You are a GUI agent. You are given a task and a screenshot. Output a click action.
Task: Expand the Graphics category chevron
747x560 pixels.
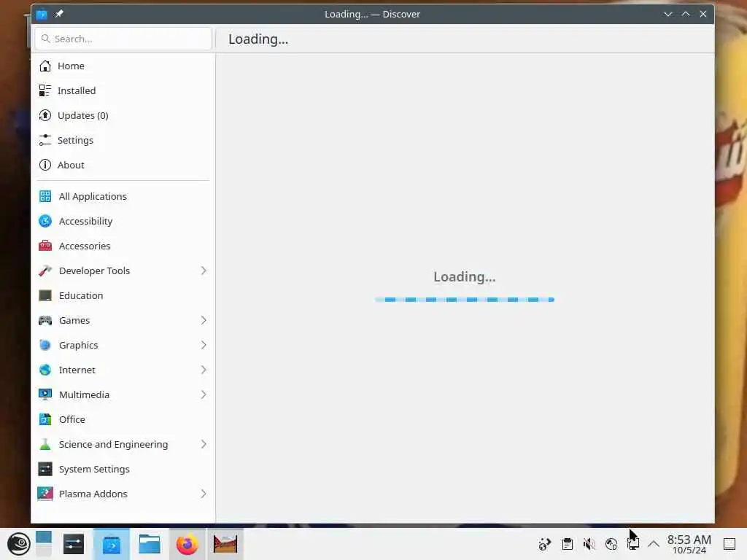[204, 345]
